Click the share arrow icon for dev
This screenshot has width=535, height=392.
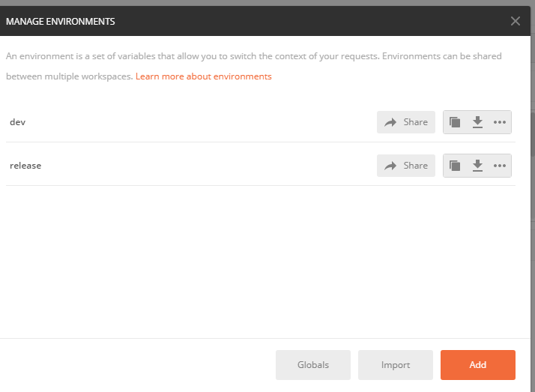pos(390,122)
